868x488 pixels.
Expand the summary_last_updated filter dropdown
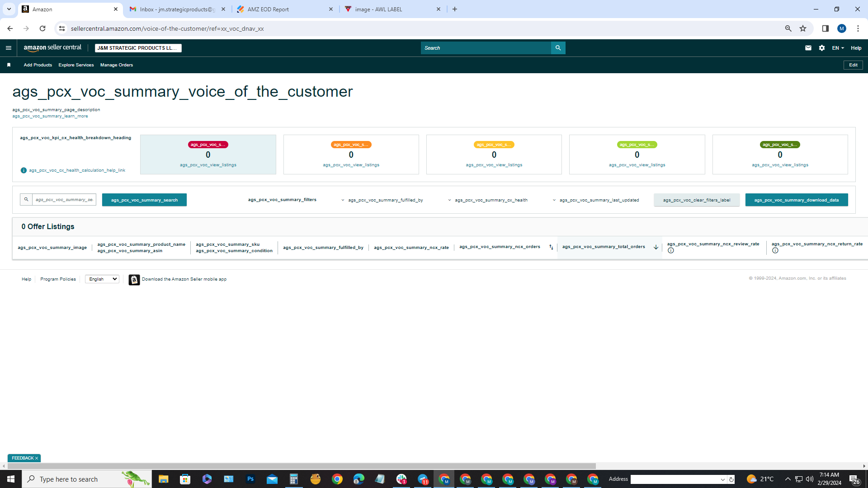click(x=596, y=200)
